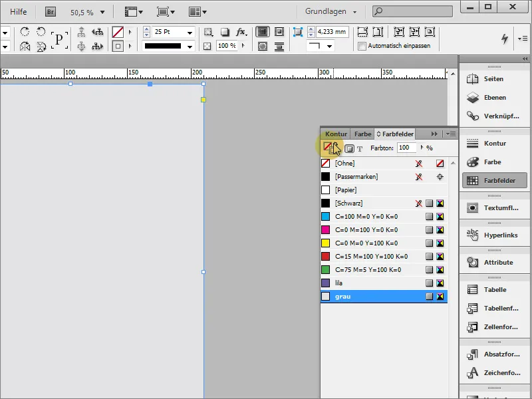Open the Hilfe menu
The image size is (532, 399).
point(19,12)
